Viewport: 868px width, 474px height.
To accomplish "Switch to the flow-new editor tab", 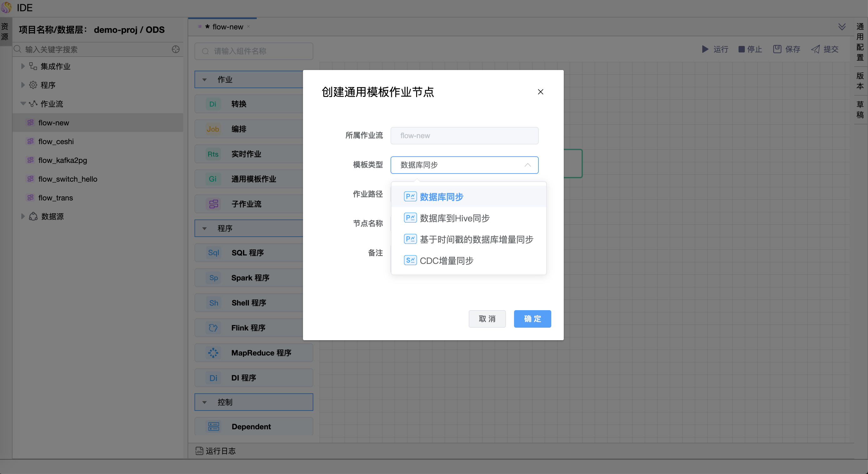I will (x=227, y=27).
